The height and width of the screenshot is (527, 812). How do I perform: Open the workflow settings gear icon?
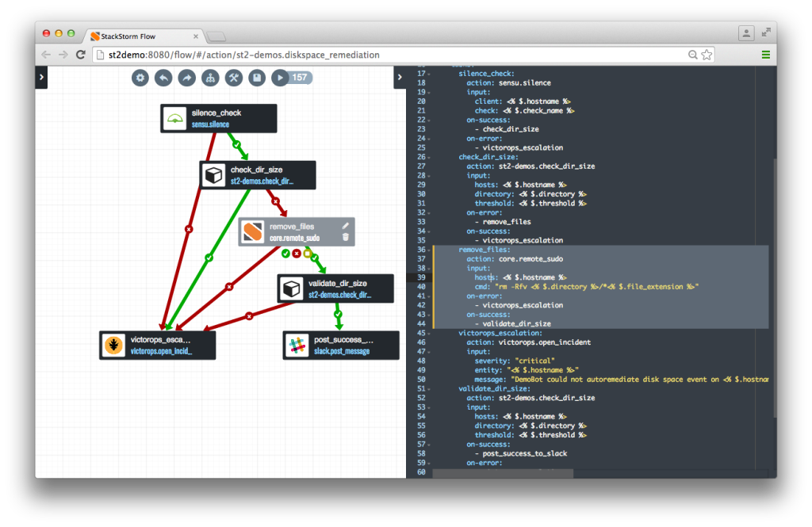[140, 78]
